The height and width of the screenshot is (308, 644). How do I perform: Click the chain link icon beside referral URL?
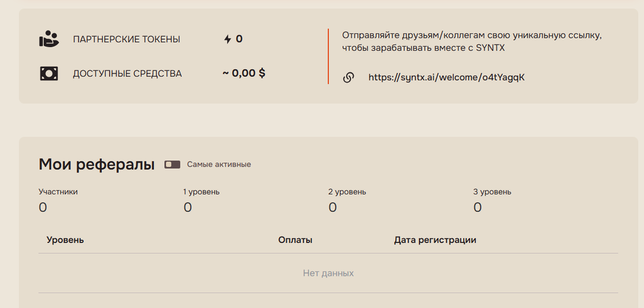tap(348, 77)
